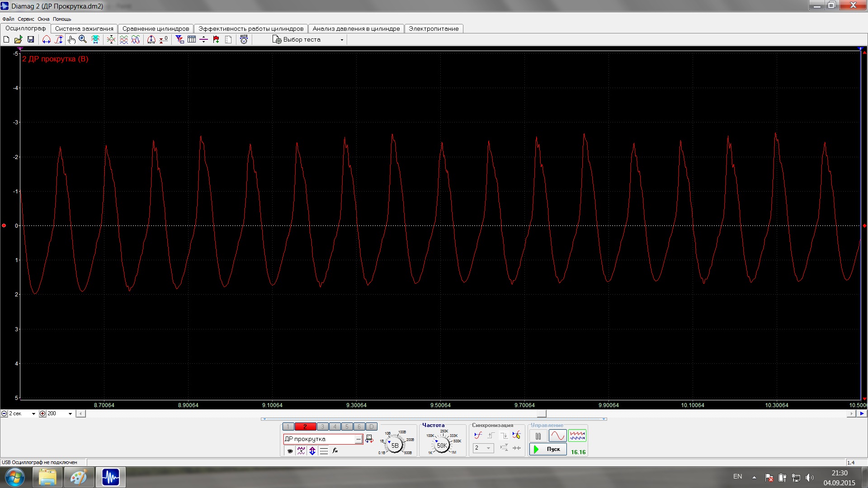Toggle channel 5 button

point(347,427)
